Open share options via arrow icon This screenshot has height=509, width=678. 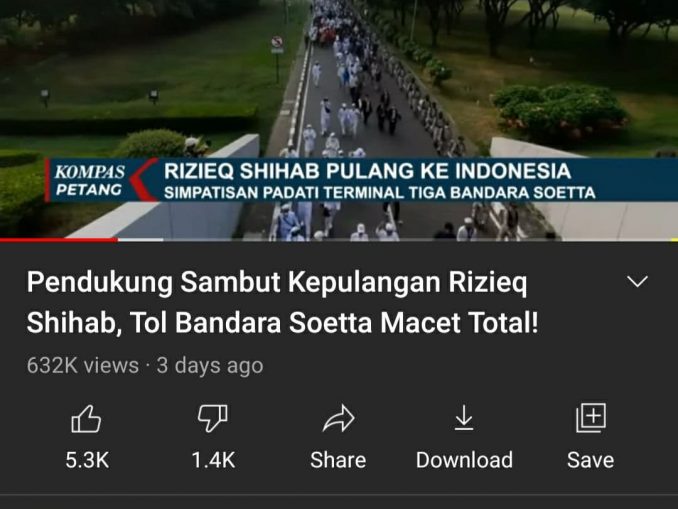click(x=339, y=418)
